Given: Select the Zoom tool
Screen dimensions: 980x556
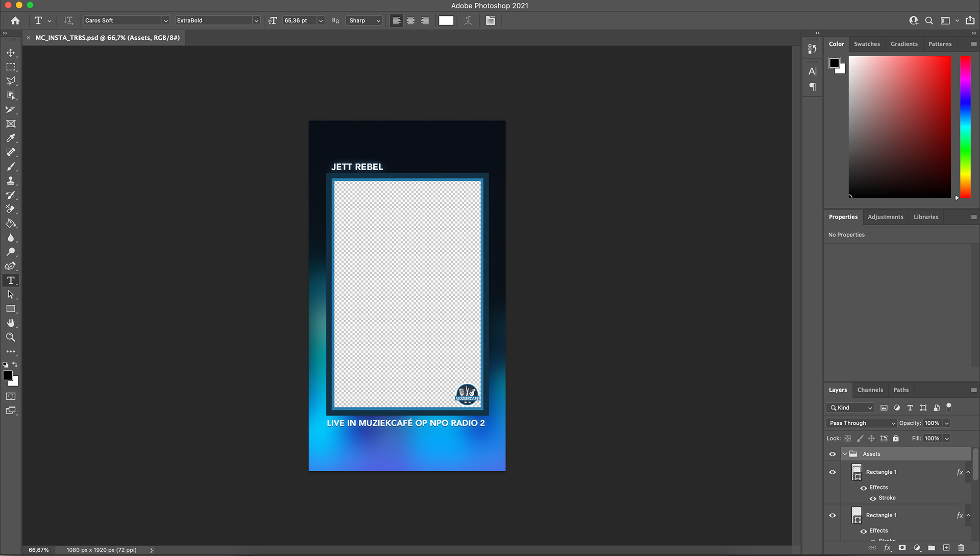Looking at the screenshot, I should (11, 337).
